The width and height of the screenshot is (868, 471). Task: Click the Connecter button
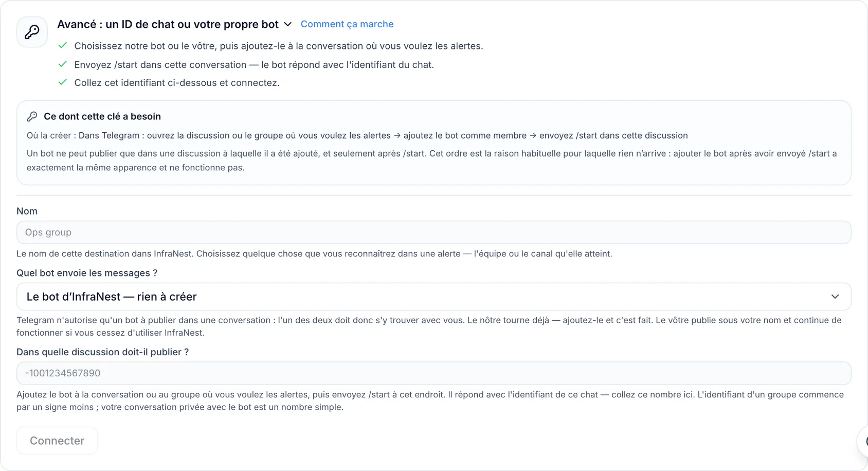coord(57,441)
